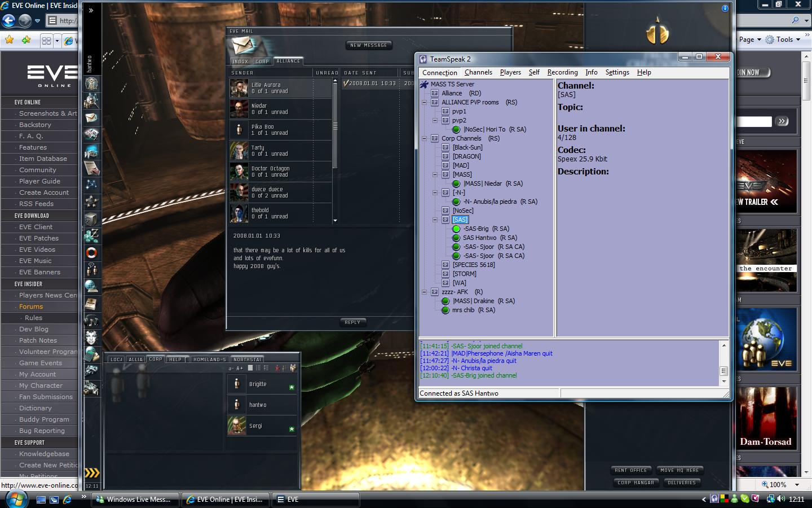Open the in-game browser globe icon

point(92,287)
